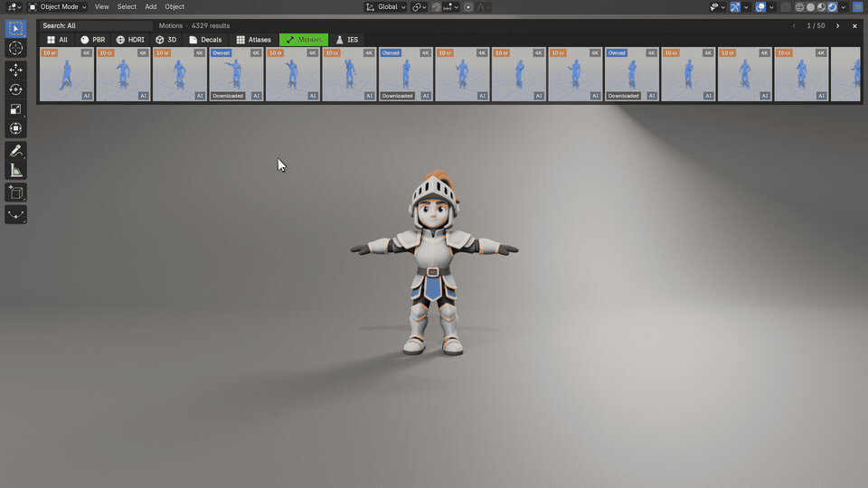Open object type visibility settings
The height and width of the screenshot is (488, 868).
tap(717, 6)
